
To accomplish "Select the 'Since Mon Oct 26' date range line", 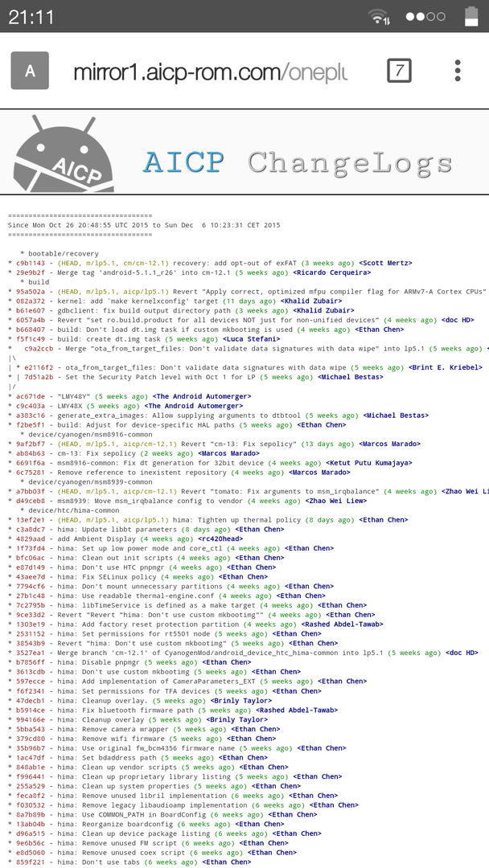I will tap(144, 225).
